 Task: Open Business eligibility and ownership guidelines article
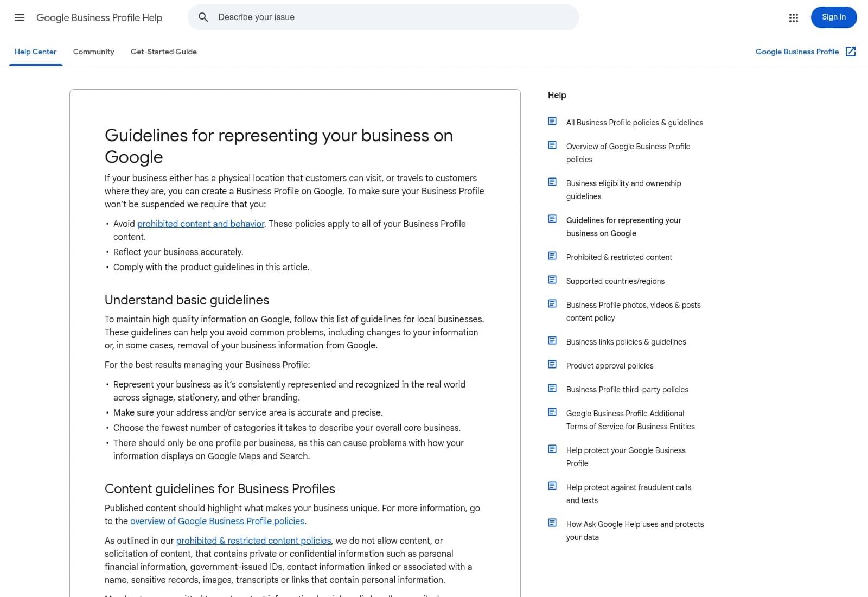click(x=624, y=190)
